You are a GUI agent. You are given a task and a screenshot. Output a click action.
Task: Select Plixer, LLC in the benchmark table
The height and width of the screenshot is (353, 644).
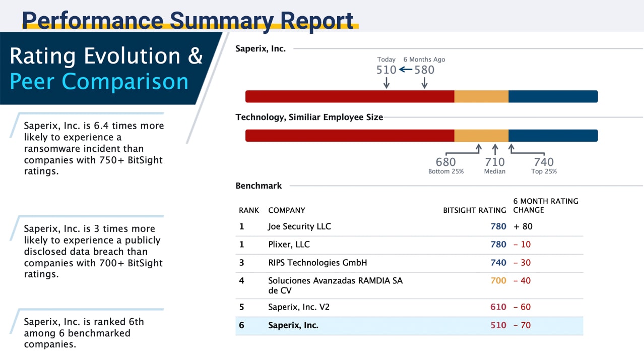(289, 245)
